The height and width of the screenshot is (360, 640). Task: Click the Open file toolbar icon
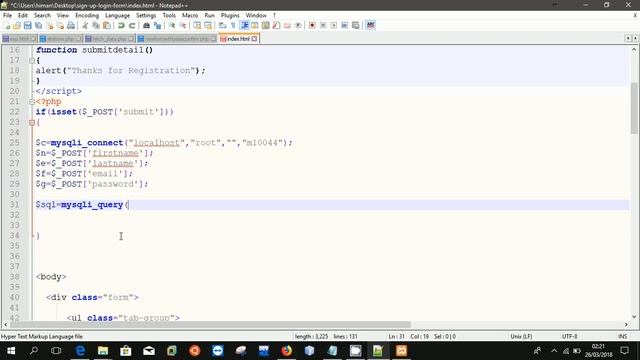click(17, 25)
